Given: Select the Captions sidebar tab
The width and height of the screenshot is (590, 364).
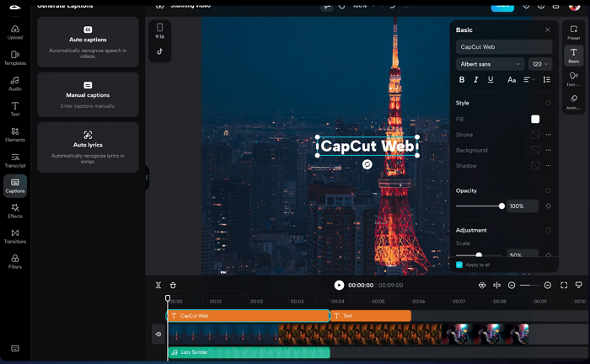Looking at the screenshot, I should pos(15,185).
